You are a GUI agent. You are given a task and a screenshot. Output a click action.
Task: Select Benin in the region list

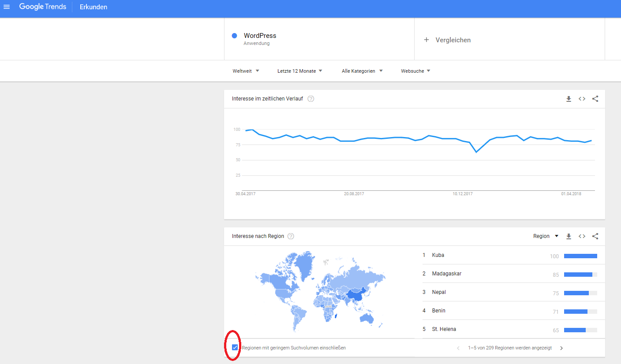pyautogui.click(x=513, y=311)
